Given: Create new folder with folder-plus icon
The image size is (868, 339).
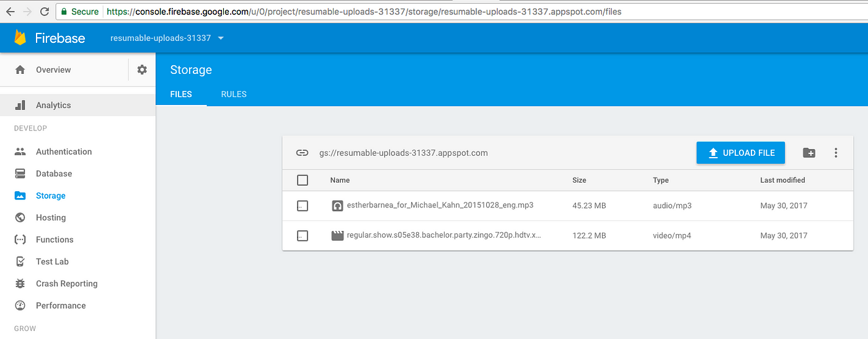Looking at the screenshot, I should (809, 153).
